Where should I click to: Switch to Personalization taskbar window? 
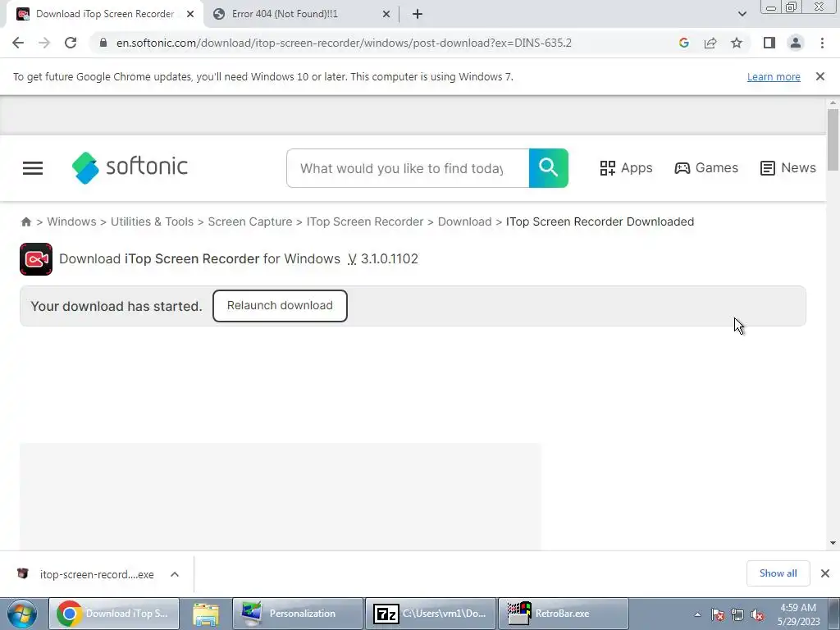click(298, 614)
